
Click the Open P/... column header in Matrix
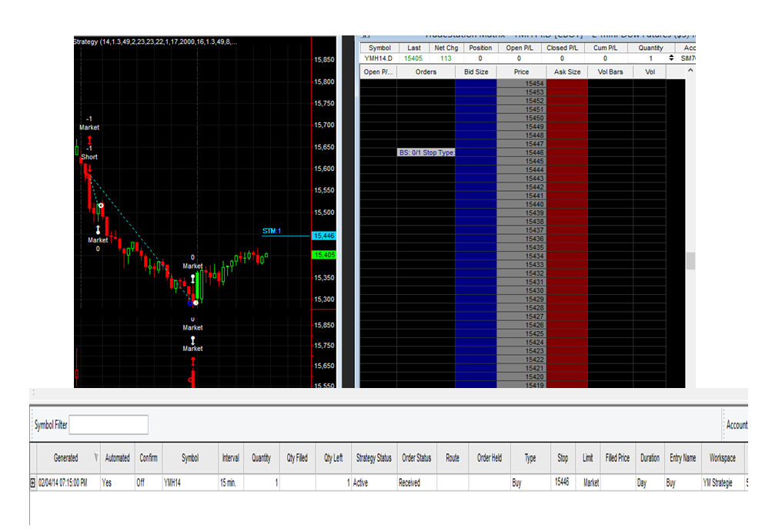pyautogui.click(x=378, y=72)
